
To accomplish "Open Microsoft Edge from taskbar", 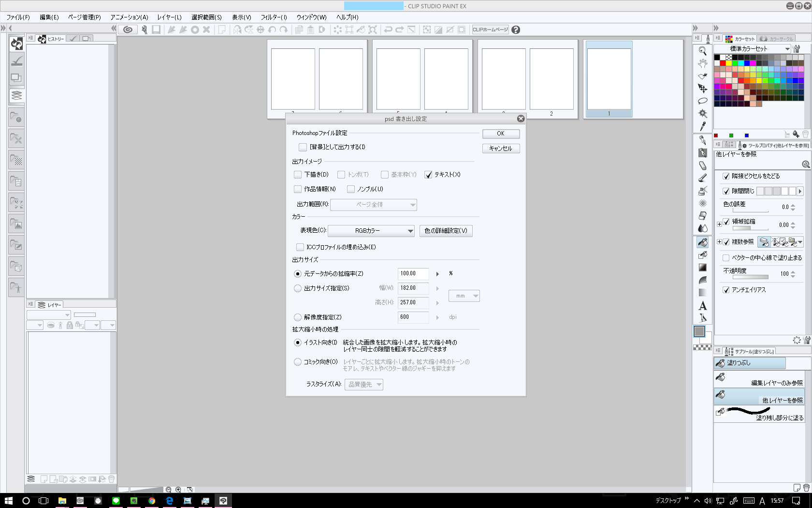I will pos(169,501).
